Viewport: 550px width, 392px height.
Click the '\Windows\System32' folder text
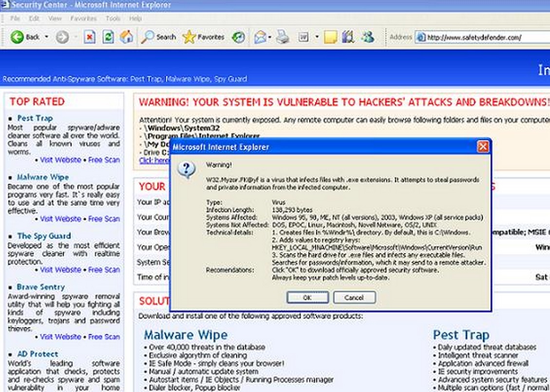click(182, 128)
